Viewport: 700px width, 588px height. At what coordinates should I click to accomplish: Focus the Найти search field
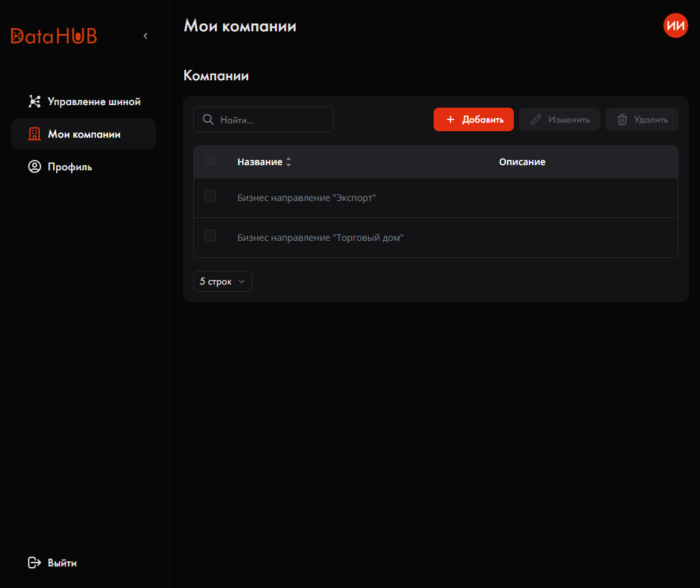tap(263, 119)
